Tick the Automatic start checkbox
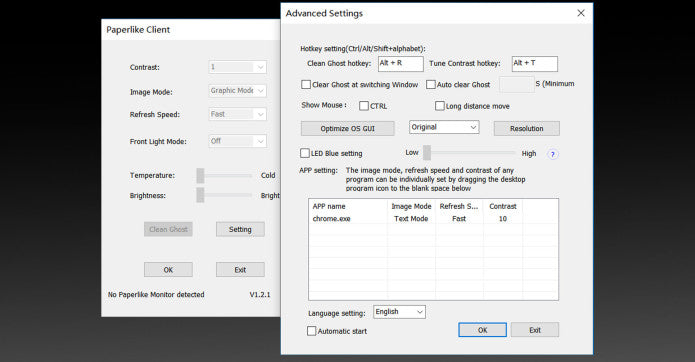The height and width of the screenshot is (362, 695). tap(312, 331)
